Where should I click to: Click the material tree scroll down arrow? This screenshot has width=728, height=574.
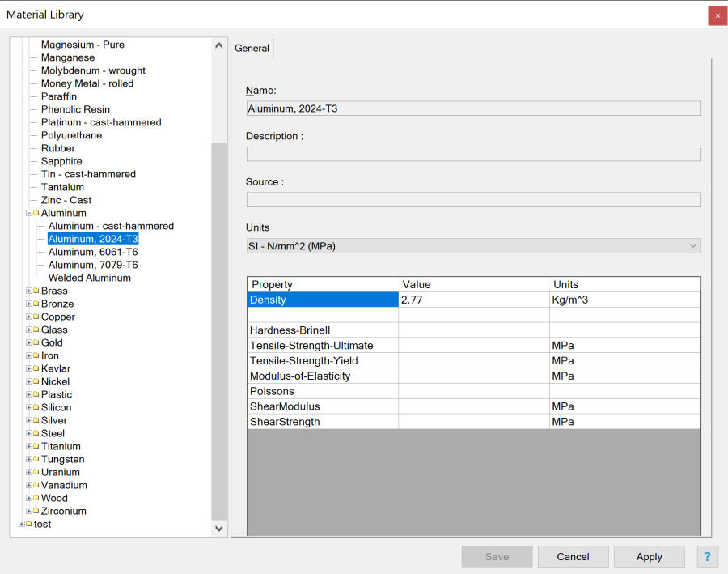tap(219, 529)
